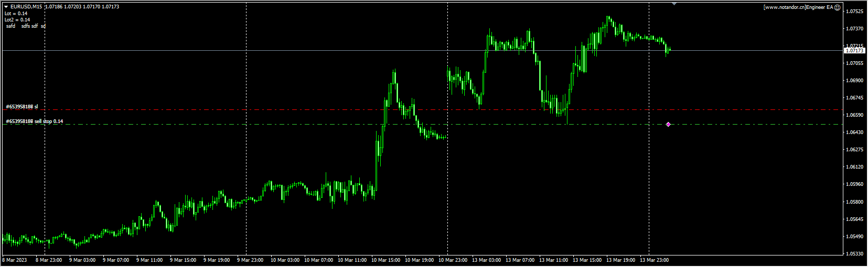Click price axis value 1.07525
Image resolution: width=868 pixels, height=267 pixels.
pyautogui.click(x=855, y=12)
